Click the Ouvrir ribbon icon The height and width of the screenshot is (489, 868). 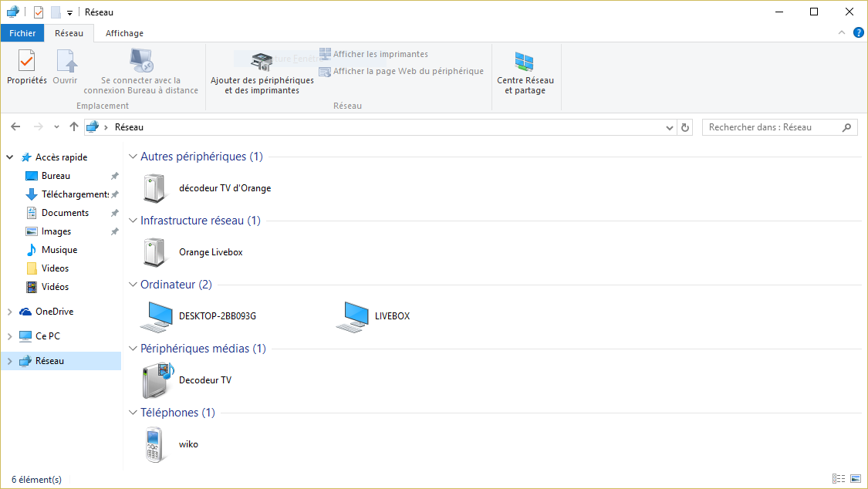tap(66, 66)
